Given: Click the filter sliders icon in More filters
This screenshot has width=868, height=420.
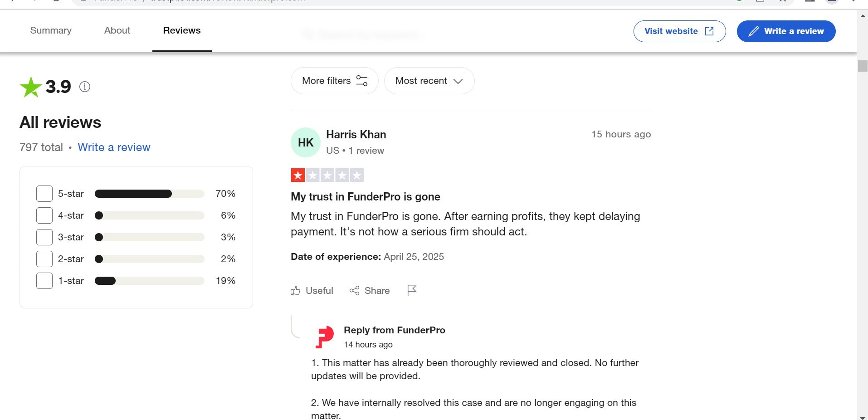Looking at the screenshot, I should coord(362,81).
